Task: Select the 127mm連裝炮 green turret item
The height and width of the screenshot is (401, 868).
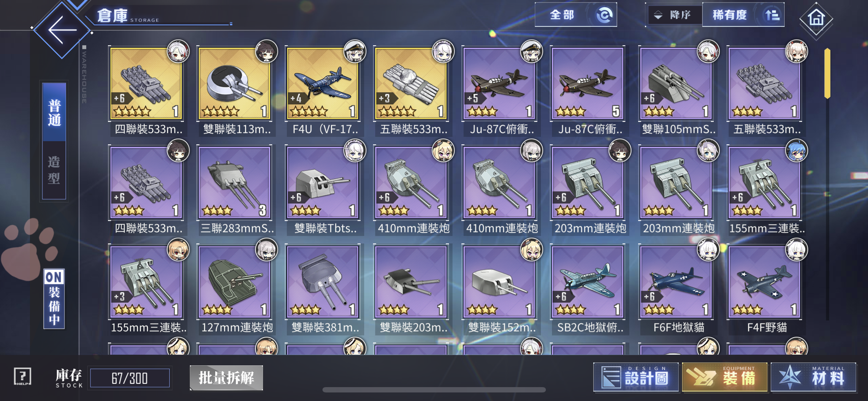Action: (x=235, y=289)
